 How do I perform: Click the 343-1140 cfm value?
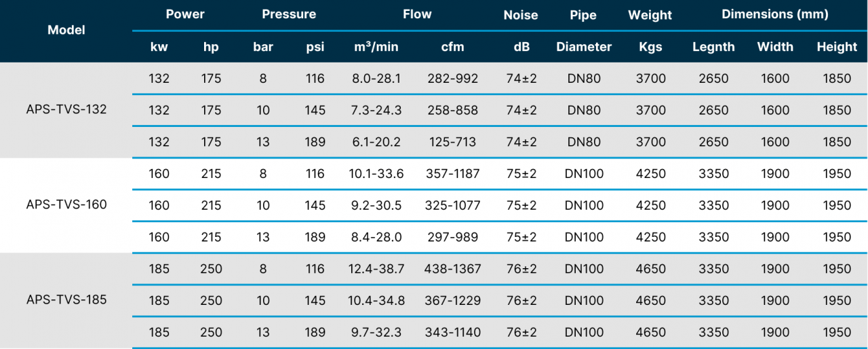tap(452, 332)
